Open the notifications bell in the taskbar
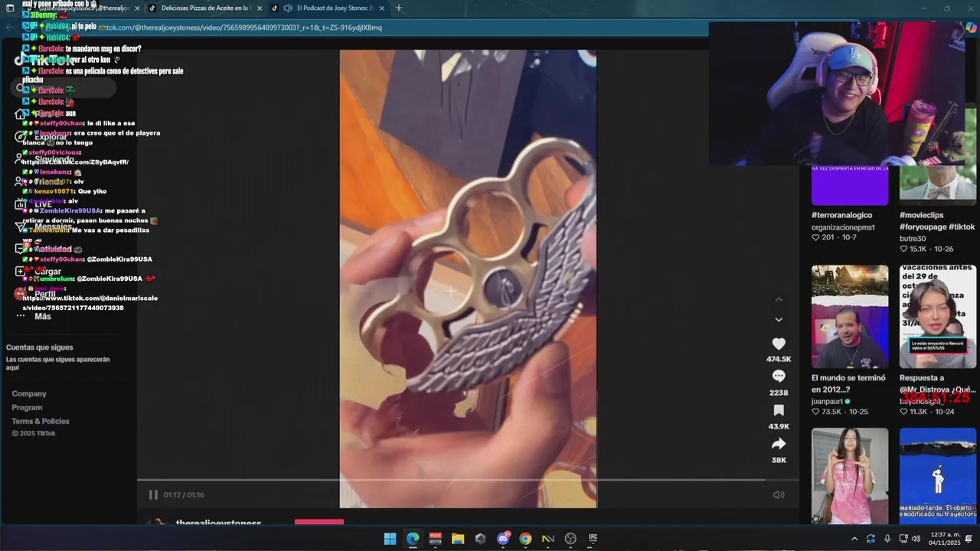 (x=968, y=539)
